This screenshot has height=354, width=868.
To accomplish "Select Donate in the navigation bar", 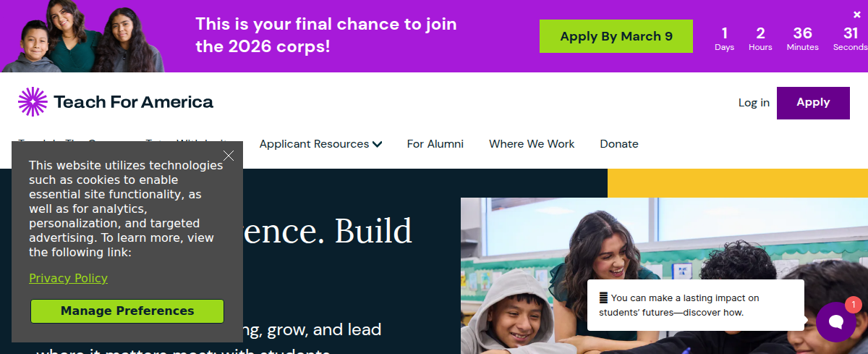I will [619, 144].
